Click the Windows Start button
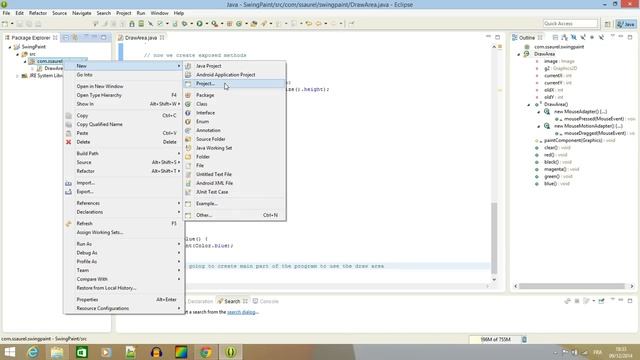 tap(9, 352)
